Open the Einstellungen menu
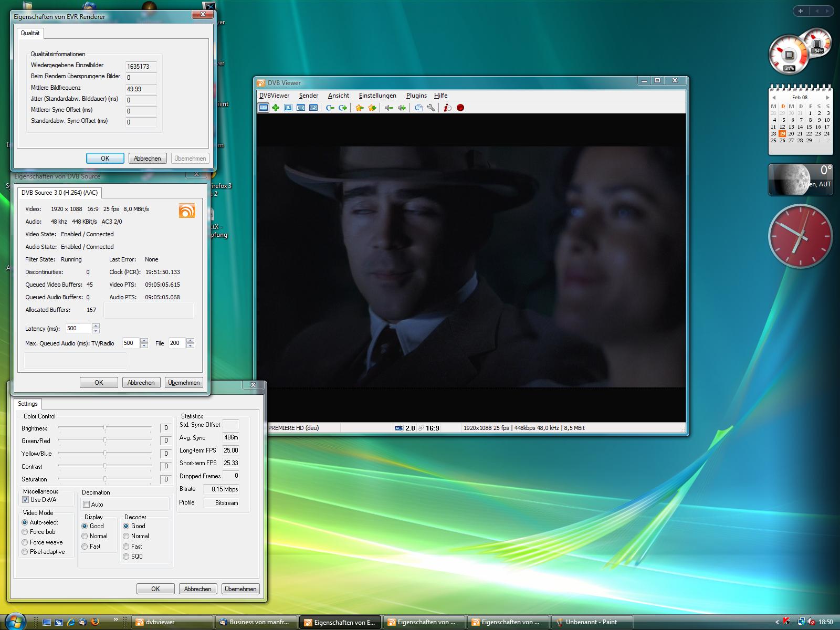The height and width of the screenshot is (630, 840). pyautogui.click(x=377, y=96)
